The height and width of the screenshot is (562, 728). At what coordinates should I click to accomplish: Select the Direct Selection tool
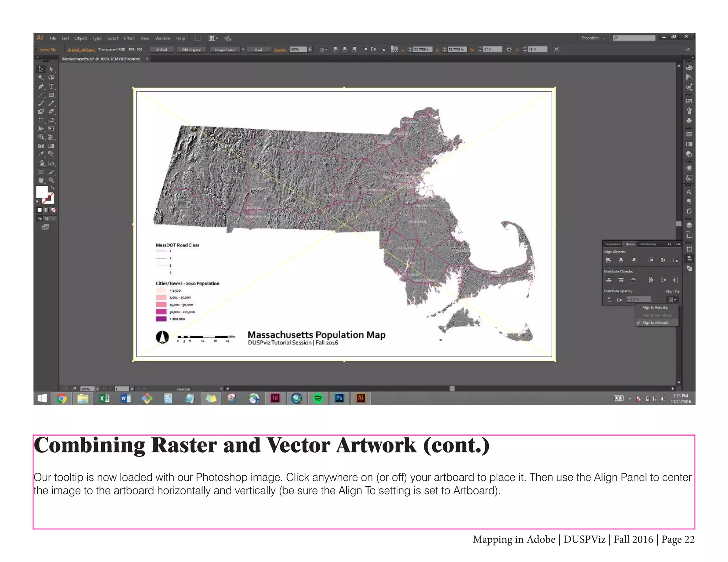coord(51,69)
